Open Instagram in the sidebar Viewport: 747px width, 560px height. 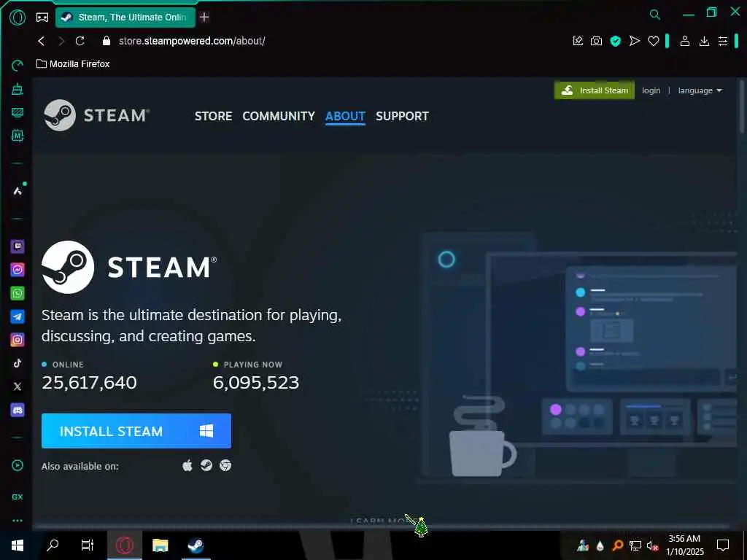(x=18, y=340)
